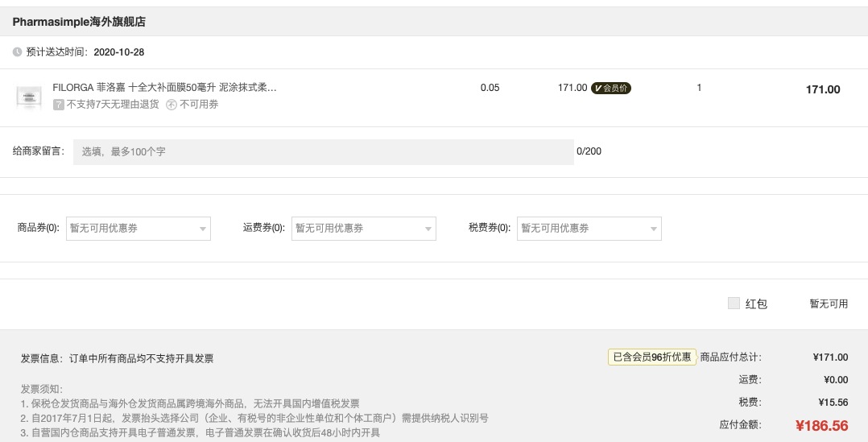868x442 pixels.
Task: Click the 发票须知 heading
Action: pos(42,389)
